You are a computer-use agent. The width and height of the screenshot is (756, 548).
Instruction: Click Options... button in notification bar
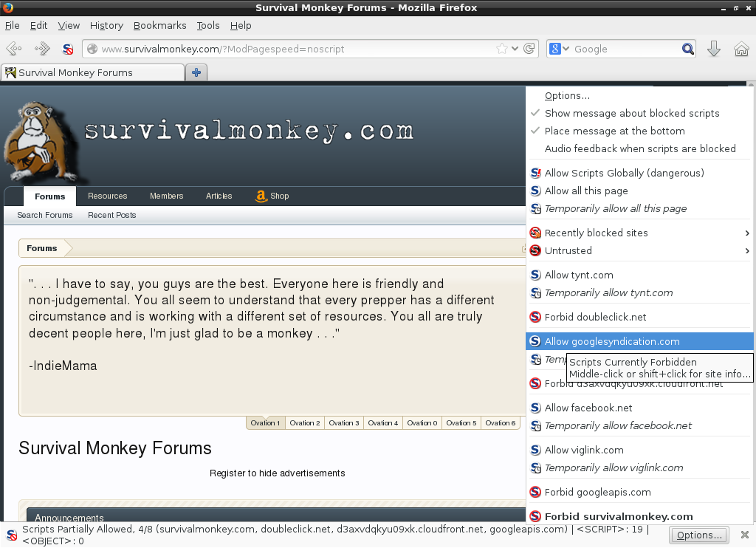(x=699, y=535)
